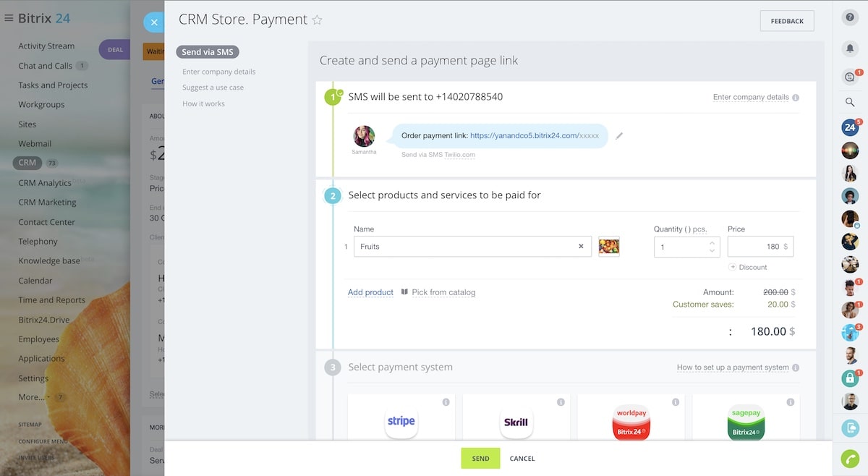Expand the More... item in left menu

click(x=32, y=397)
